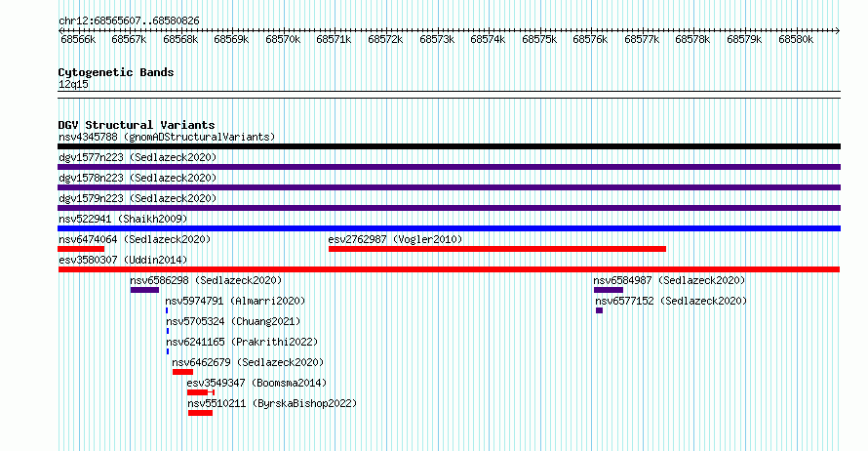Open dgv1579n223 Sedlazeck2020 label
868x451 pixels.
point(138,198)
